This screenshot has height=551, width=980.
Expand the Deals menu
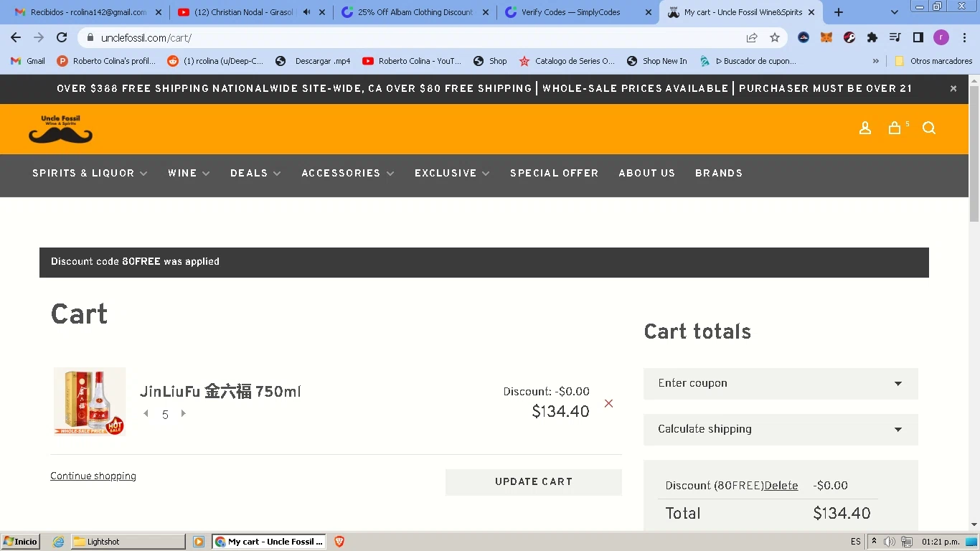(x=255, y=173)
